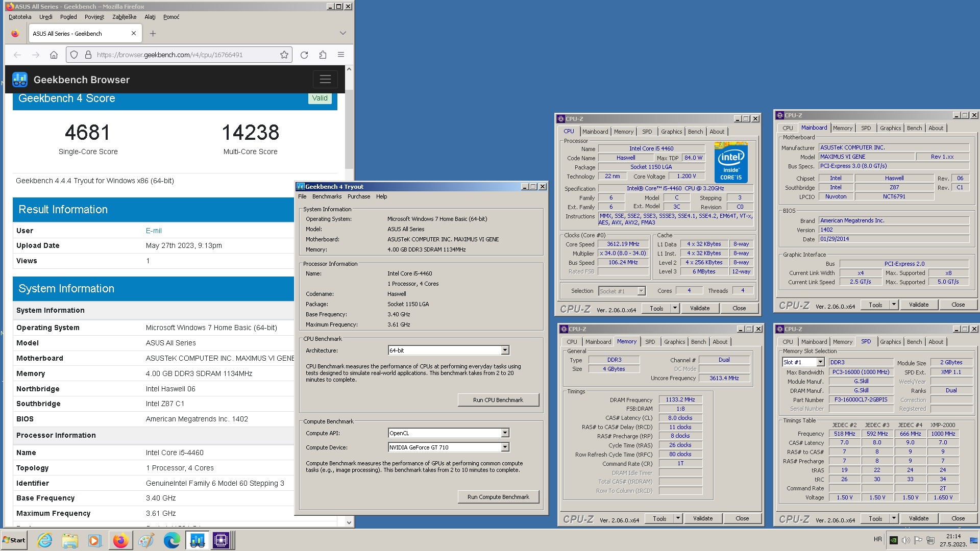Expand Tools arrow in CPU-Z memory timings window
Screen dimensions: 980x551
[678, 518]
